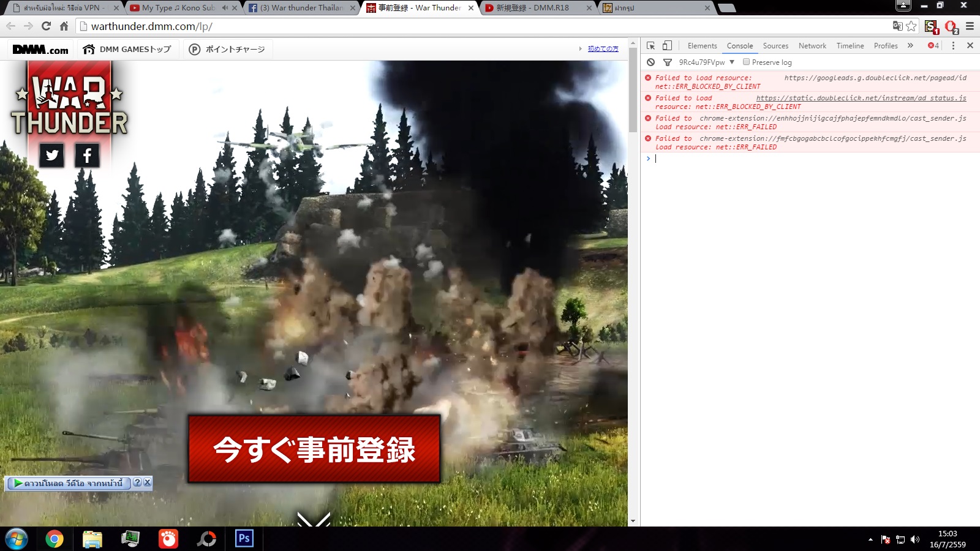This screenshot has width=980, height=551.
Task: Open File Explorer from the taskbar
Action: (x=92, y=539)
